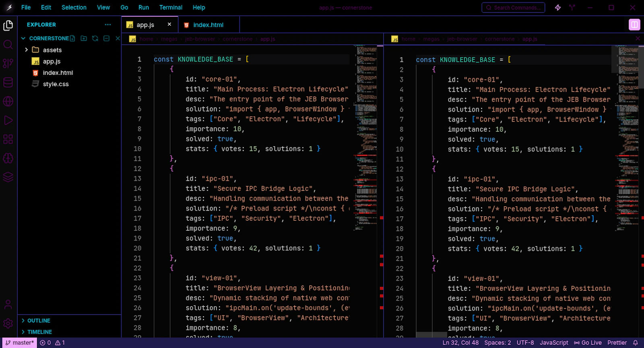The height and width of the screenshot is (348, 644).
Task: Change language mode JavaScript
Action: tap(554, 343)
